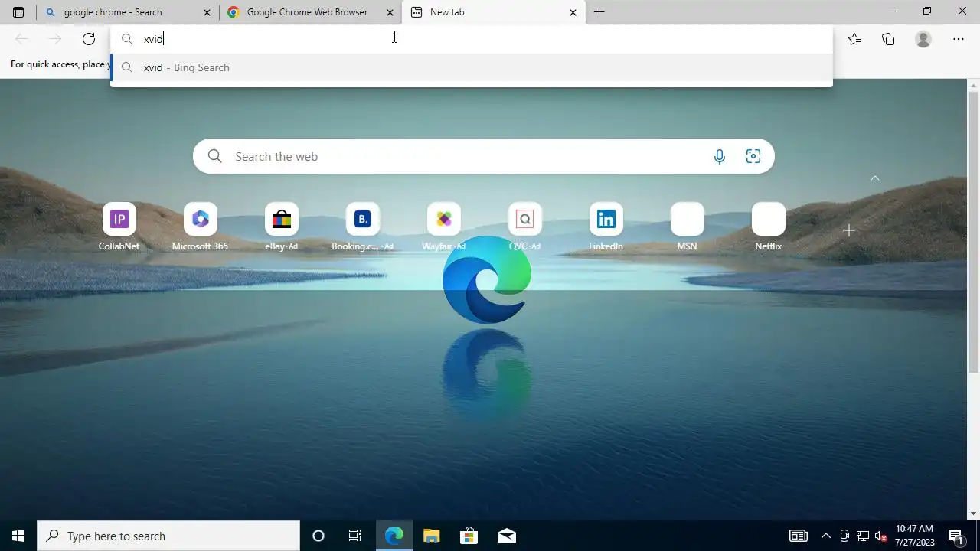Close the Google Chrome Web Browser tab
This screenshot has width=980, height=551.
[x=390, y=12]
